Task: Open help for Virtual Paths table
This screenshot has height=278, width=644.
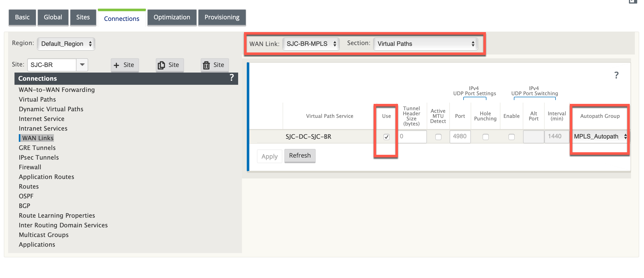Action: pyautogui.click(x=616, y=75)
